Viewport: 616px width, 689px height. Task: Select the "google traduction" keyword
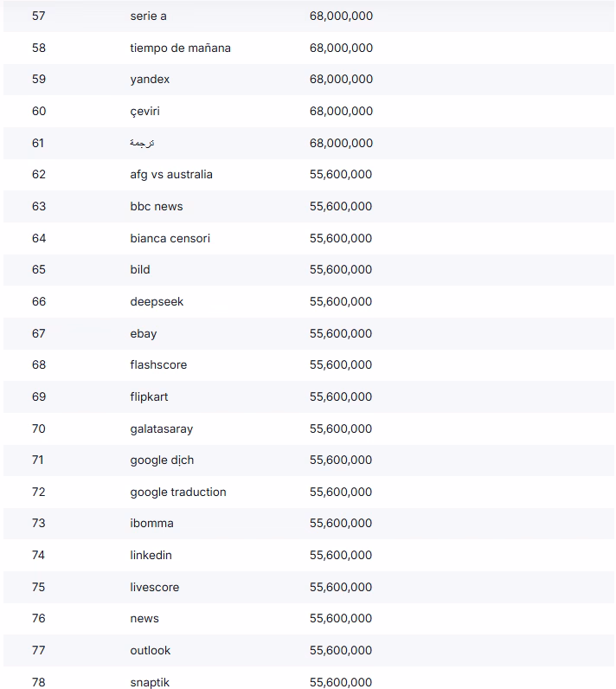[x=178, y=492]
